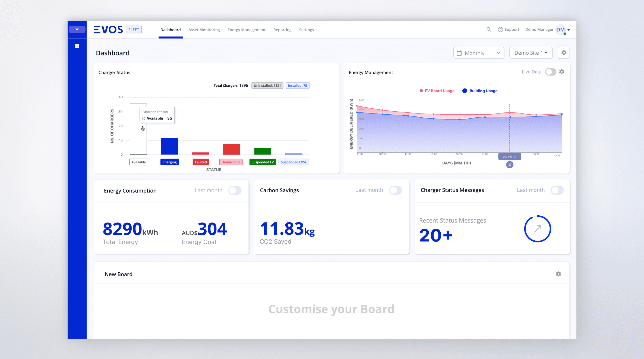The height and width of the screenshot is (359, 644).
Task: Click the Support help icon
Action: tap(500, 29)
